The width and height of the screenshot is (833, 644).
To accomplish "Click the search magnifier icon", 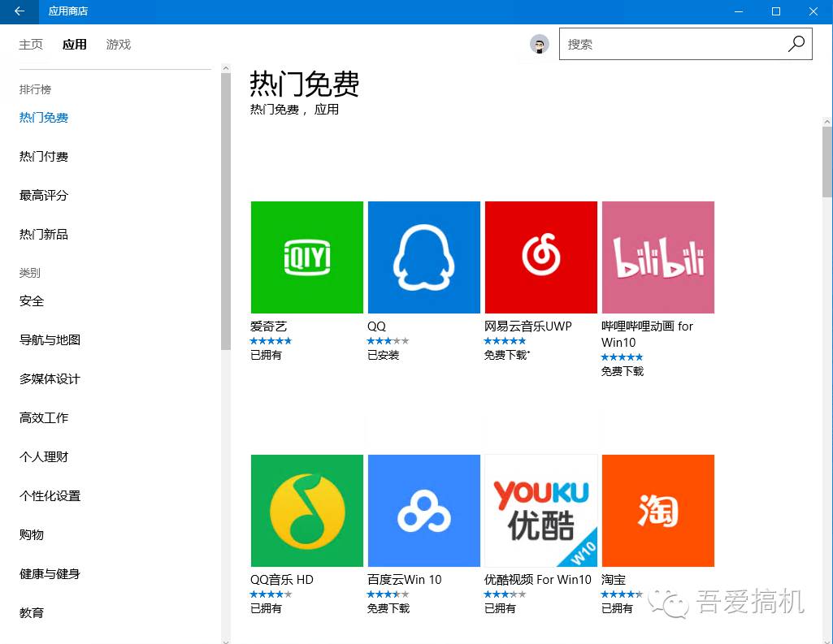I will click(796, 43).
